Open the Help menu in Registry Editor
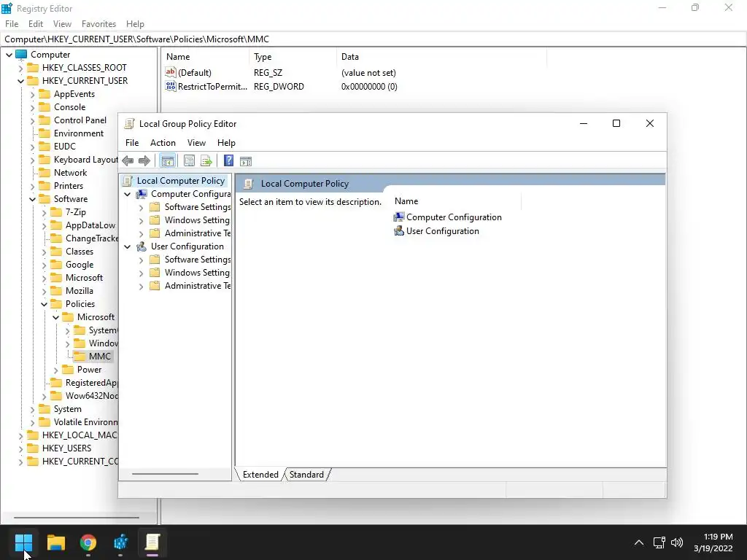 135,24
